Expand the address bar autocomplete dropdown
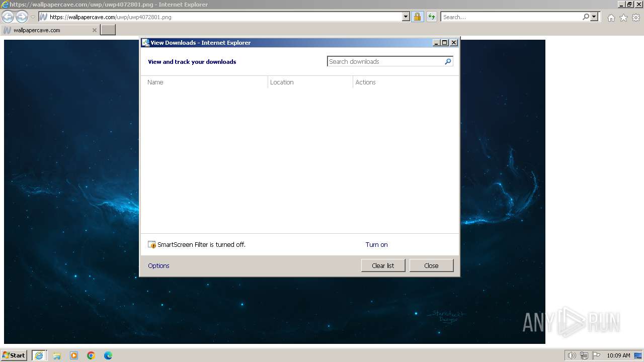644x362 pixels. pyautogui.click(x=406, y=17)
